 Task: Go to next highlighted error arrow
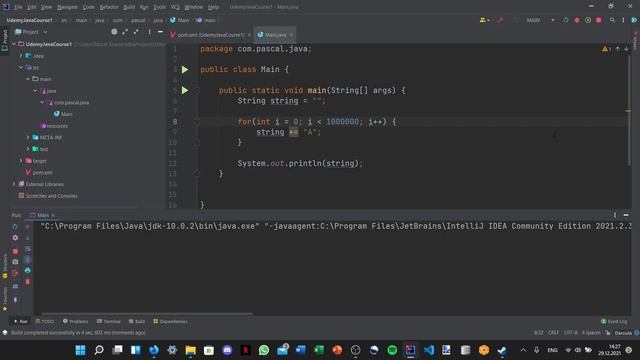coord(626,49)
